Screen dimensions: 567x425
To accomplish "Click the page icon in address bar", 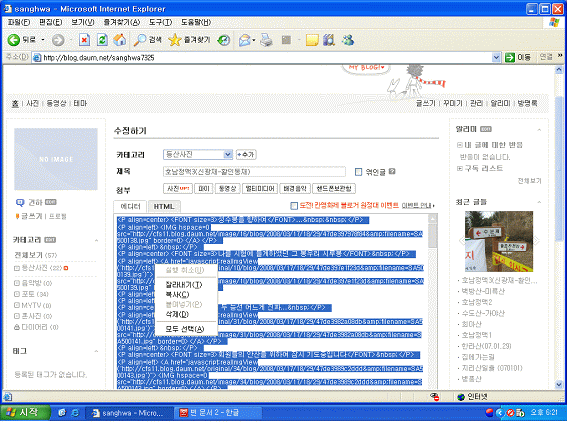I will [37, 58].
